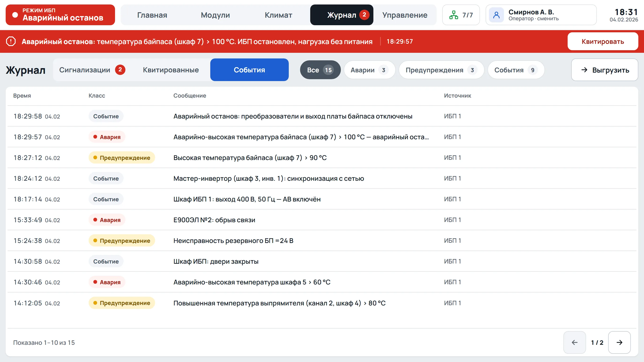
Task: Filter by Предупреждения 3 chip
Action: point(441,70)
